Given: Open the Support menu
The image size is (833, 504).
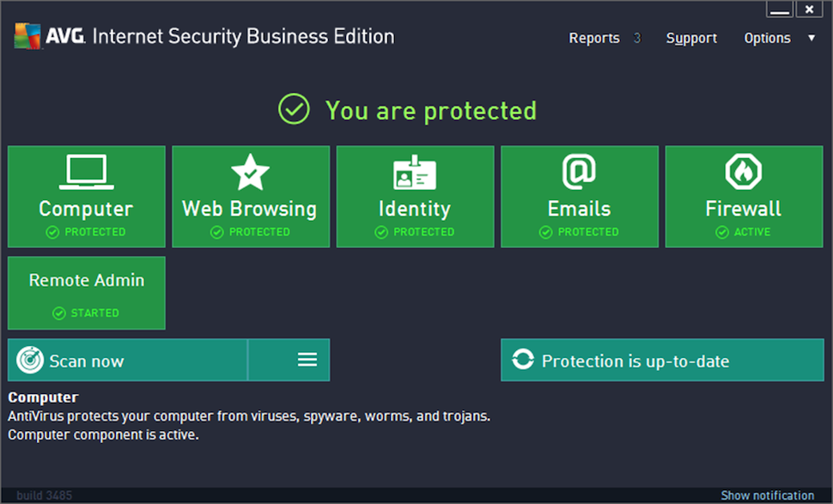Looking at the screenshot, I should point(690,38).
